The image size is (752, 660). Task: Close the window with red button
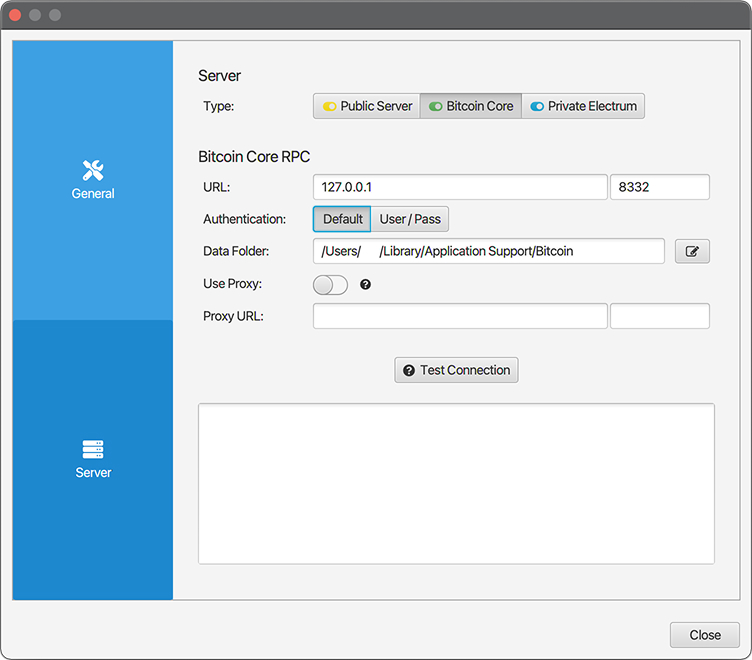[15, 15]
